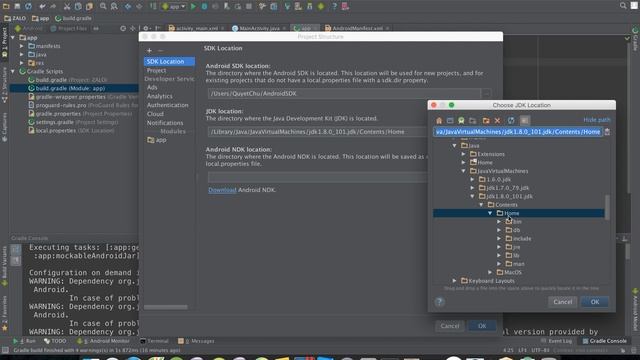Click the Find magnifier icon in toolbar
The image size is (640, 360).
(103, 6)
